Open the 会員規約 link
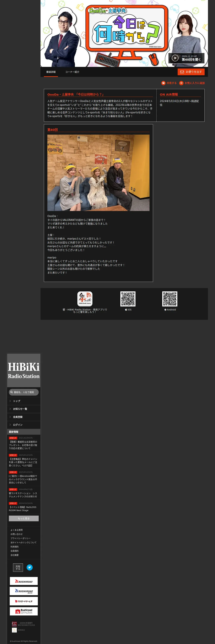Viewport: 215px width, 644px height. (15, 551)
